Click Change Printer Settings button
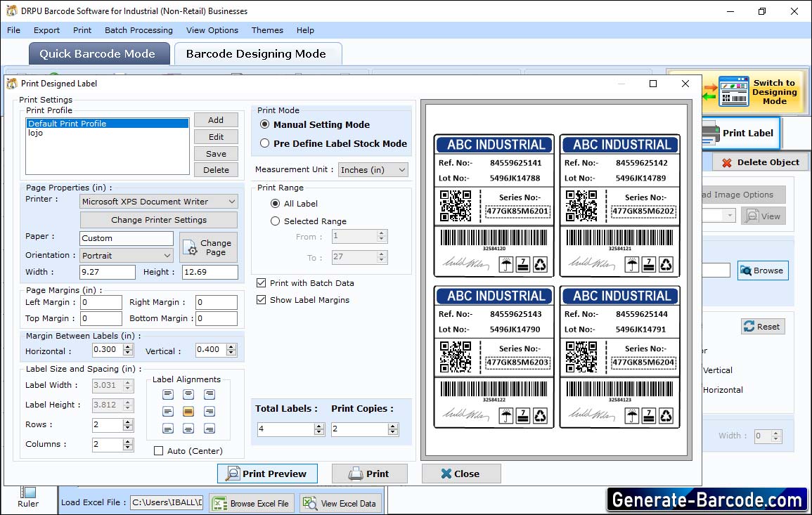 pos(158,220)
